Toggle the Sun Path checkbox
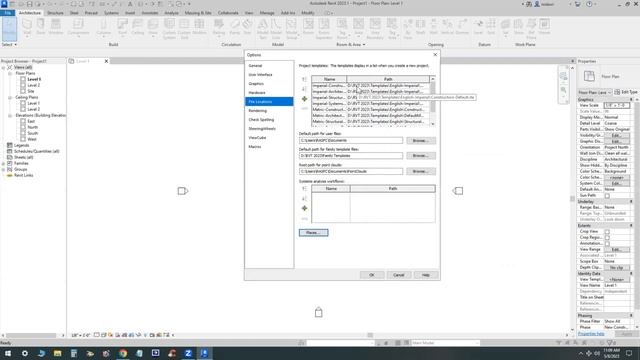Screen dimensions: 640x360 607,196
